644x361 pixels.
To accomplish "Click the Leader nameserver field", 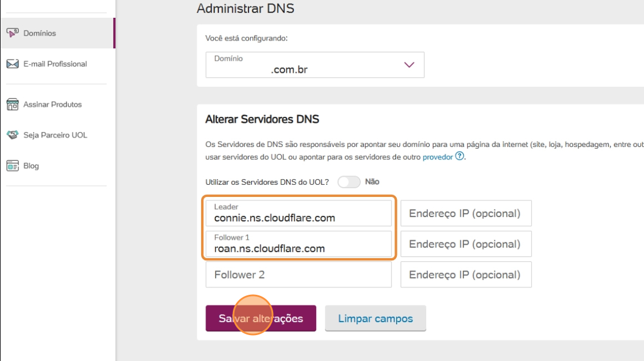I will coord(298,214).
